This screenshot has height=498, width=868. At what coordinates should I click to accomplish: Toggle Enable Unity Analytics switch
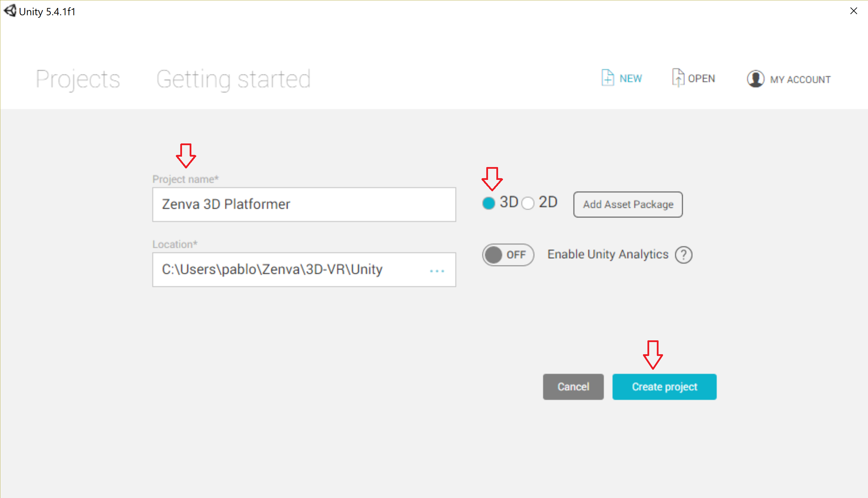coord(508,255)
